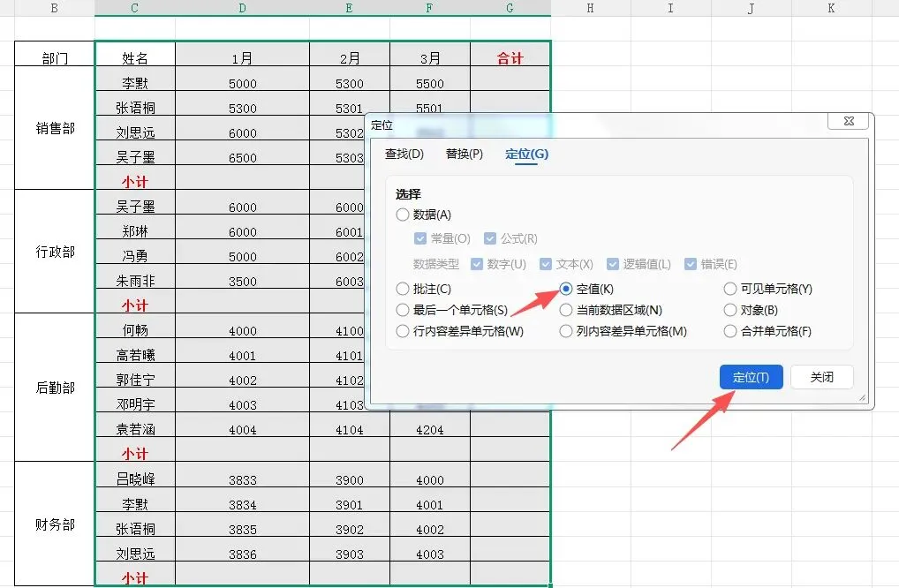Click the 3月 header cell
Screen dimensions: 899x588
pos(430,54)
